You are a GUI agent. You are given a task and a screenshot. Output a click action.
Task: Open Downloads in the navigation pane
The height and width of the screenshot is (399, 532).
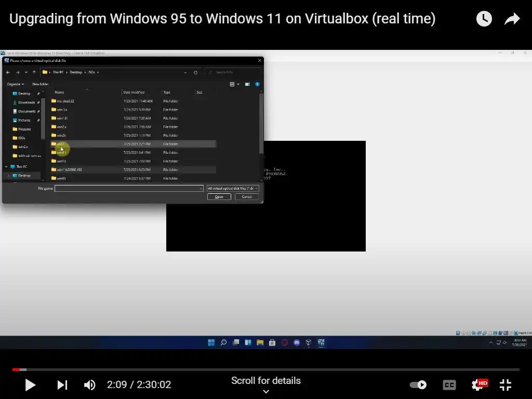point(26,102)
